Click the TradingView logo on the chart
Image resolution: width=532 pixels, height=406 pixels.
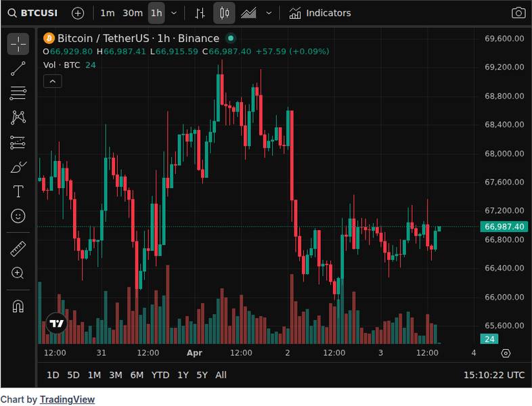pos(56,323)
